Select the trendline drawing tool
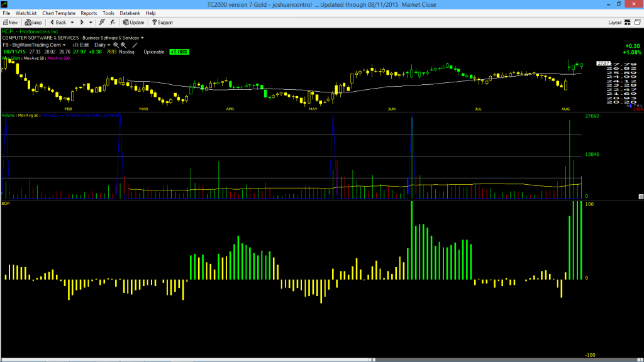 [135, 45]
